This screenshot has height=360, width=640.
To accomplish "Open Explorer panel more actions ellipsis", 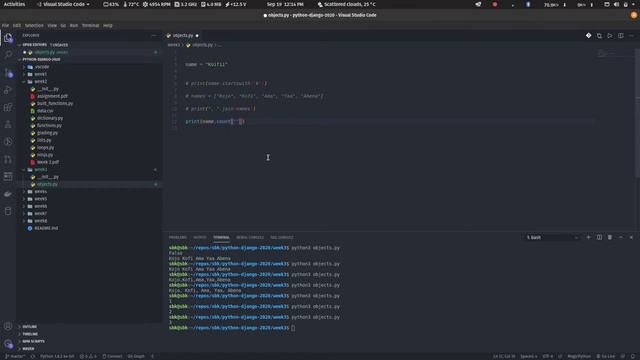I will (153, 36).
